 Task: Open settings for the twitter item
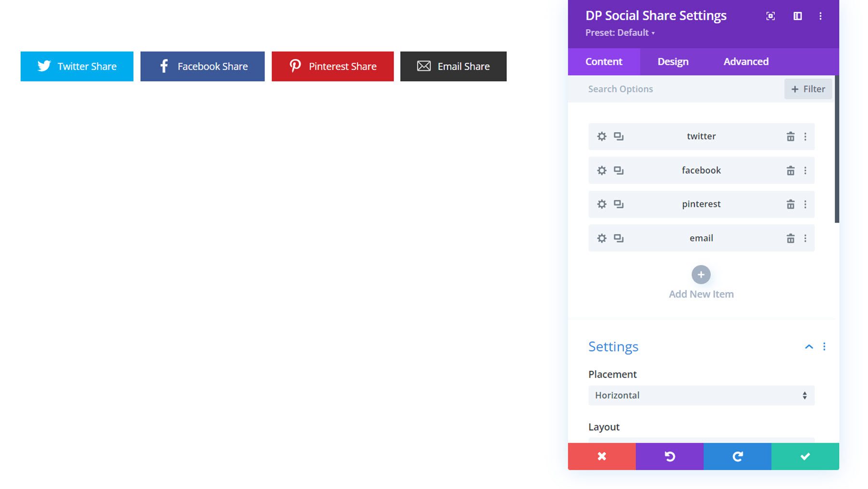click(x=601, y=136)
